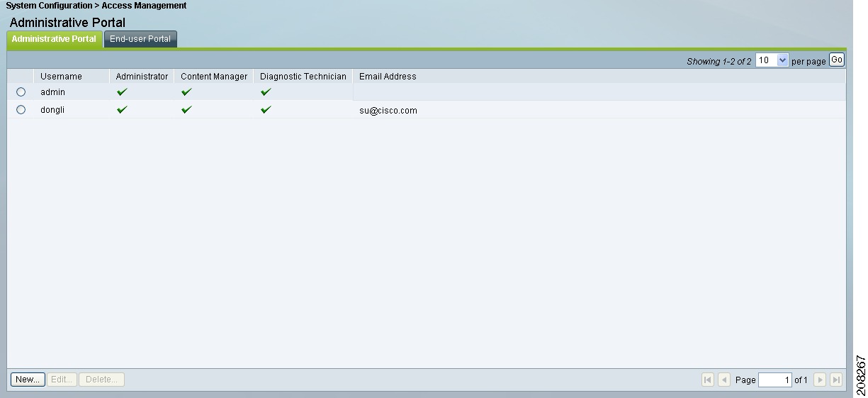Viewport: 868px width, 398px height.
Task: Switch to the End-user Portal tab
Action: 140,39
